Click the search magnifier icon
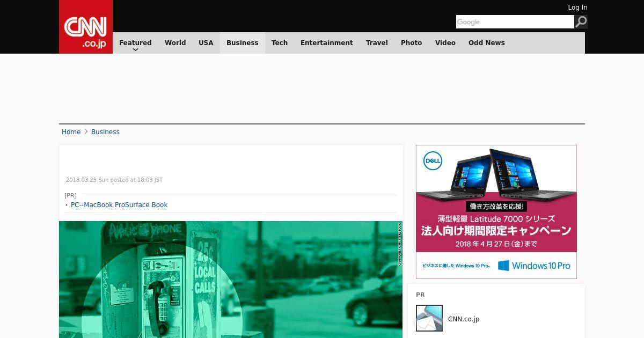Image resolution: width=644 pixels, height=338 pixels. (581, 21)
